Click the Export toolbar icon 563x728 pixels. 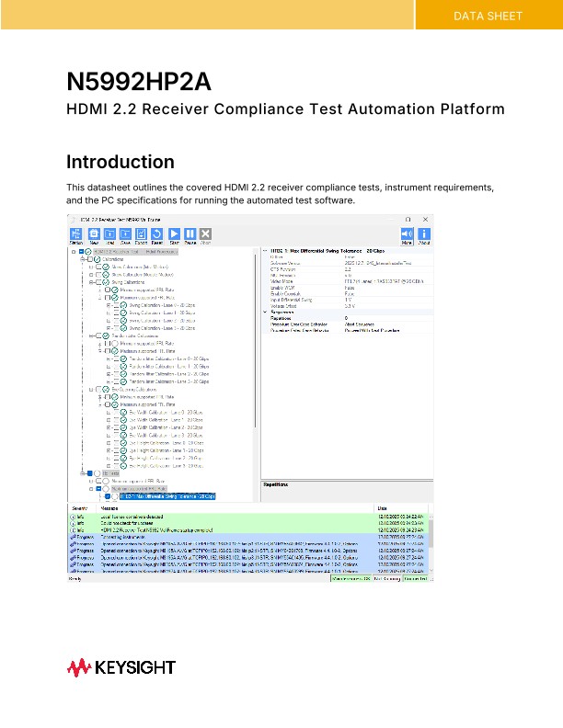pos(142,234)
